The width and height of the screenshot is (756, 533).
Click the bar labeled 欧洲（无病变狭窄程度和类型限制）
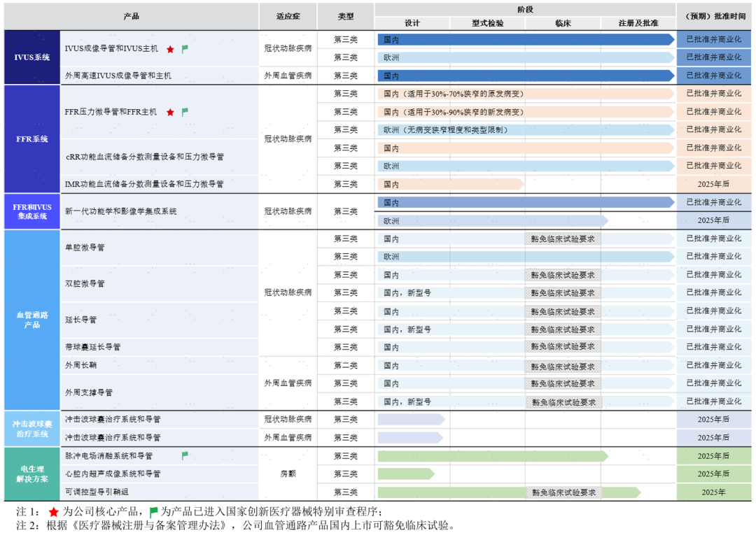point(526,130)
